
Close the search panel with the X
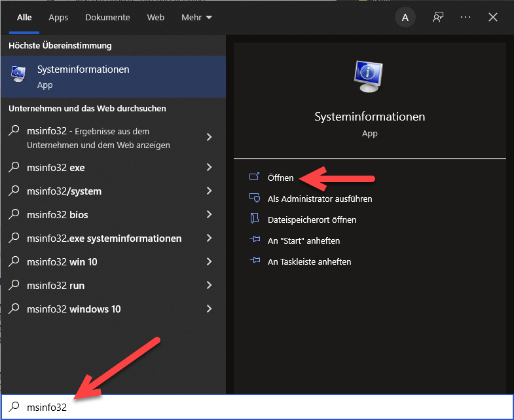click(x=493, y=18)
